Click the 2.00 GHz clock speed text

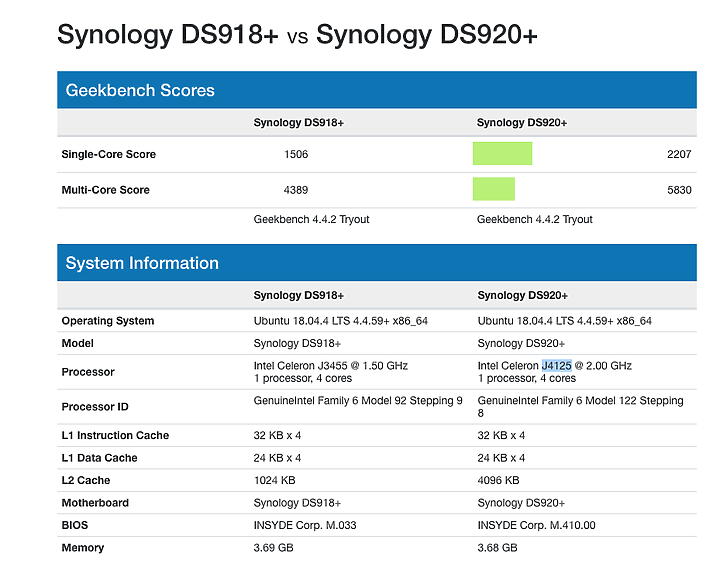click(x=609, y=366)
